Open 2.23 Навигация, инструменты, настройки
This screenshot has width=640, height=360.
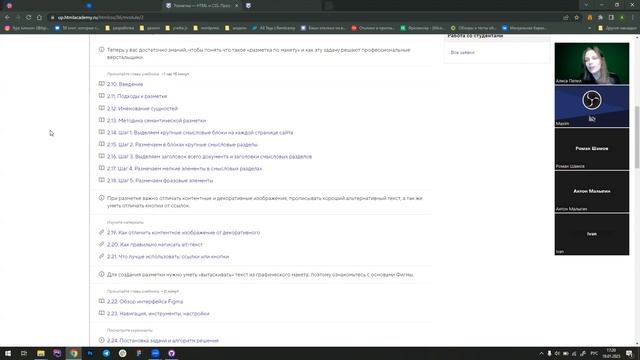pos(158,313)
